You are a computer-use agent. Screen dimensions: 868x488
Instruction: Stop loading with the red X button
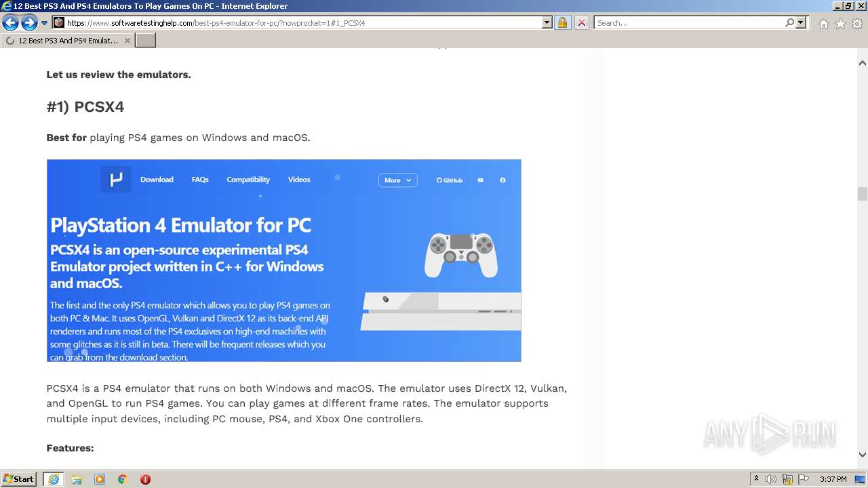coord(581,22)
